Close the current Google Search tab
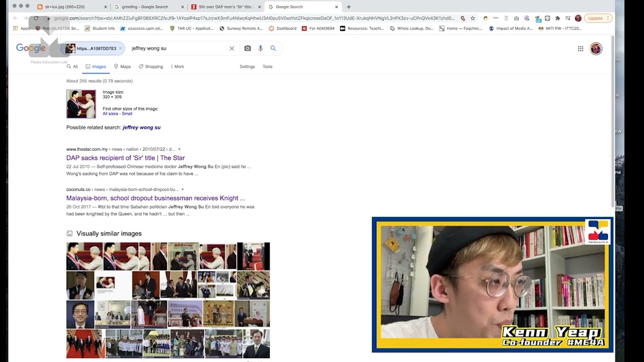Viewport: 644px width, 362px height. [x=337, y=7]
